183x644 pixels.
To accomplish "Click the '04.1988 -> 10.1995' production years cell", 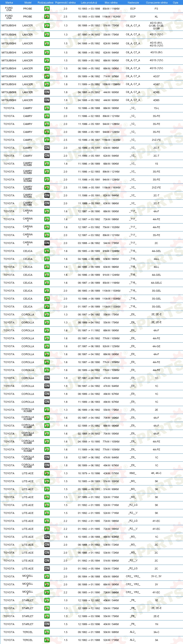I will click(x=89, y=442).
